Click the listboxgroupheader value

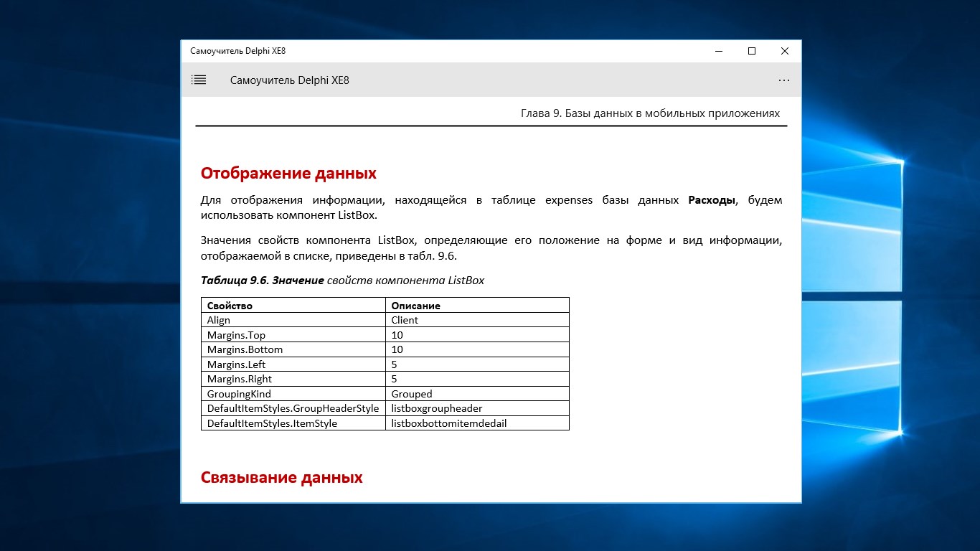[437, 408]
